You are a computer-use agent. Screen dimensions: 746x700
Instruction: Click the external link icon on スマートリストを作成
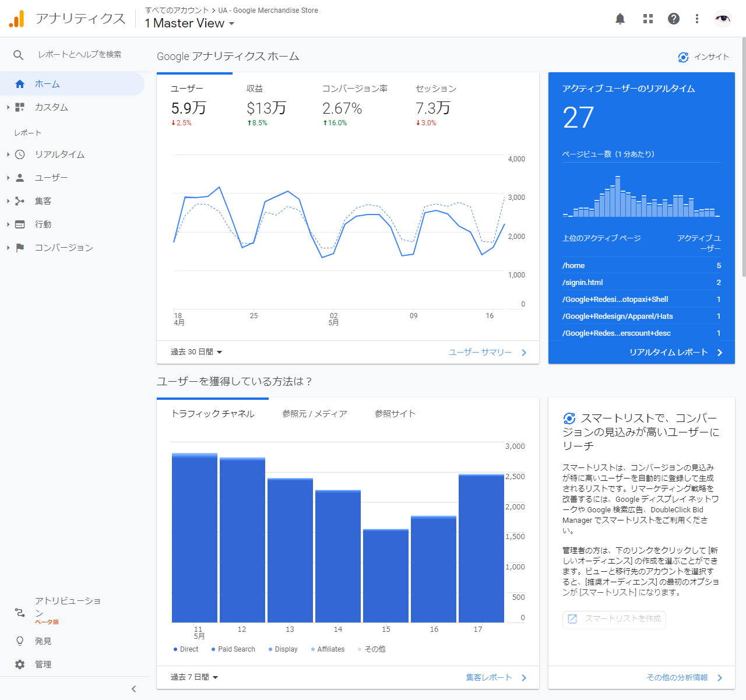[x=572, y=619]
